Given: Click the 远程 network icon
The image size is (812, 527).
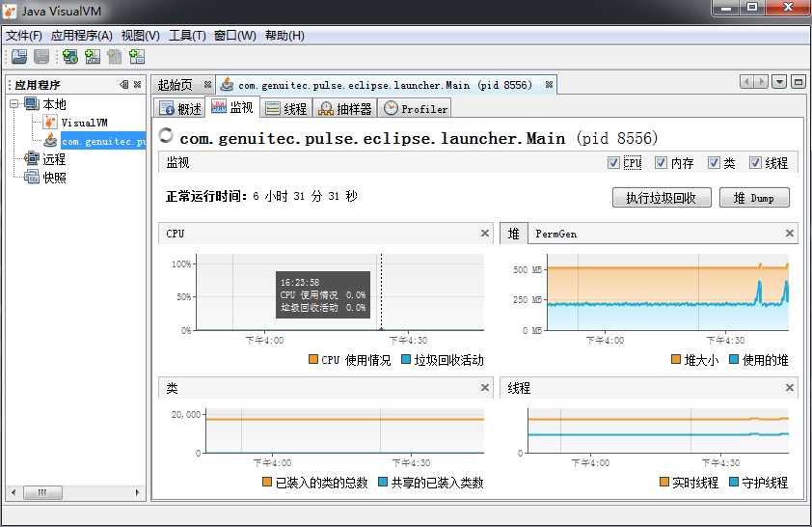Looking at the screenshot, I should [x=32, y=158].
